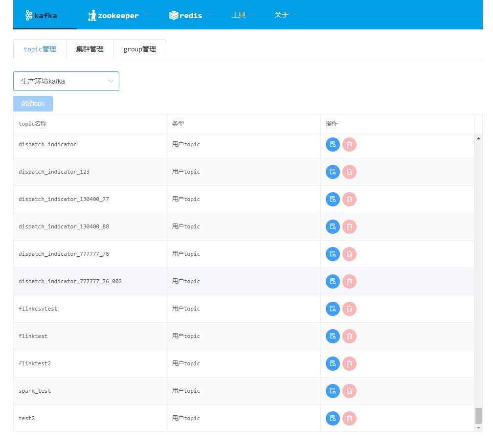The image size is (493, 448).
Task: View details of dispatch_indicator_777777_76_002 topic
Action: pyautogui.click(x=333, y=281)
